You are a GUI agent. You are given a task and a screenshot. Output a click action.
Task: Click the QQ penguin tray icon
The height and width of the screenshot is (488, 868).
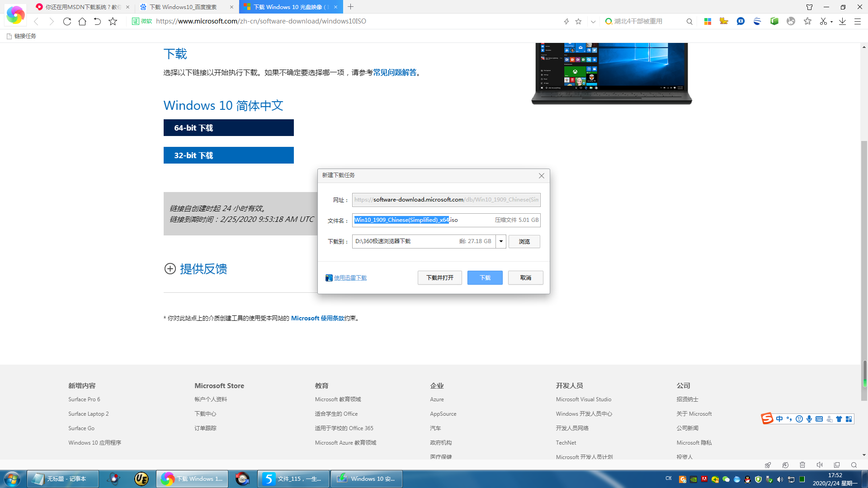(x=747, y=479)
